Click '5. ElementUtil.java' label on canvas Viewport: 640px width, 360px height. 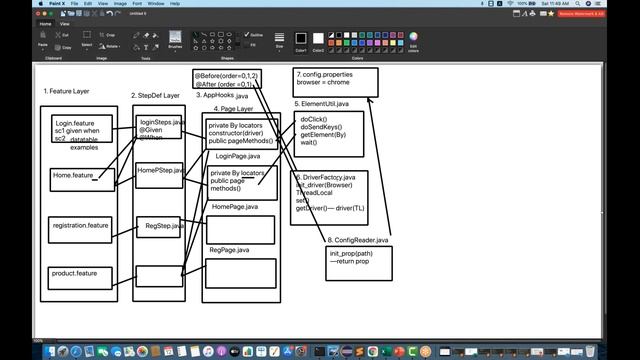coord(322,104)
